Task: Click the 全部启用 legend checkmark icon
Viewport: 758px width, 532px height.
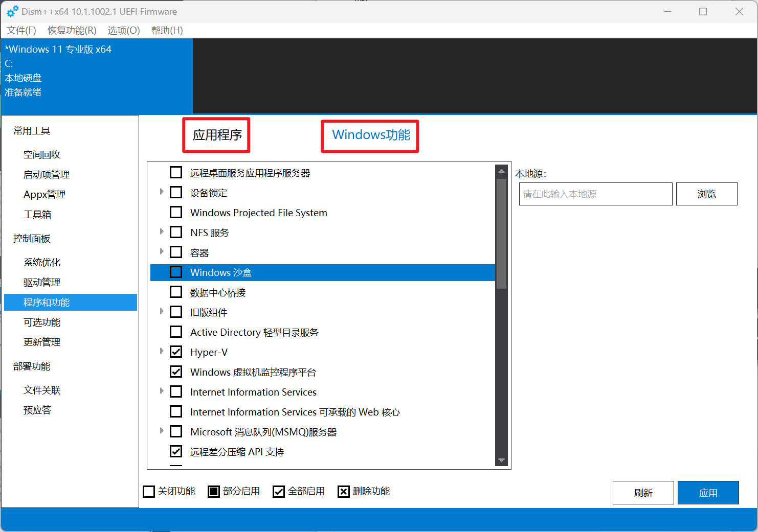Action: [279, 491]
